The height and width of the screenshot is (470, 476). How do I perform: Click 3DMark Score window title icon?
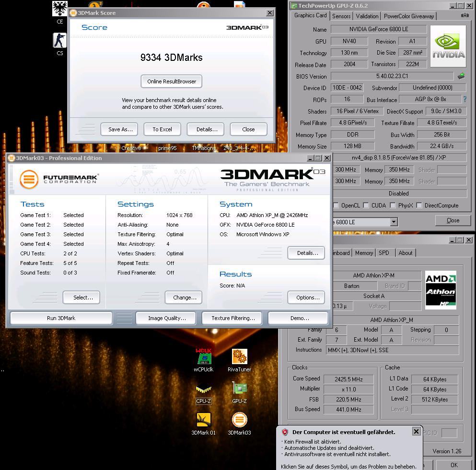pos(73,13)
